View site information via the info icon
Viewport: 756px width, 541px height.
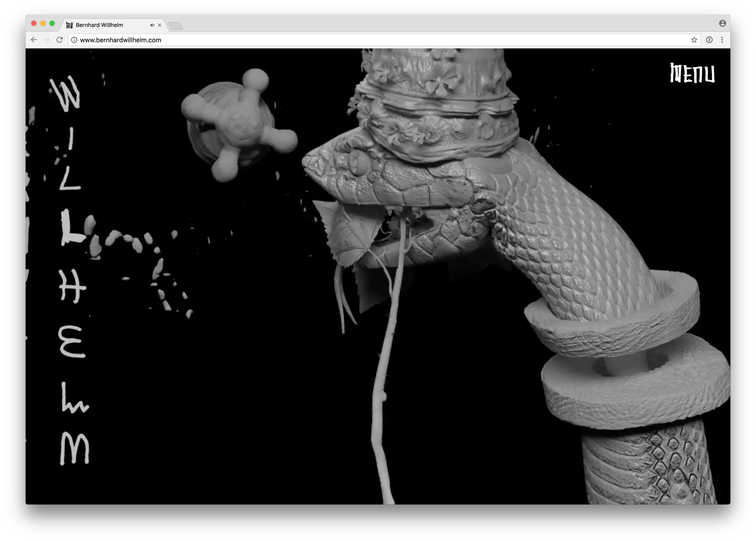pos(74,40)
